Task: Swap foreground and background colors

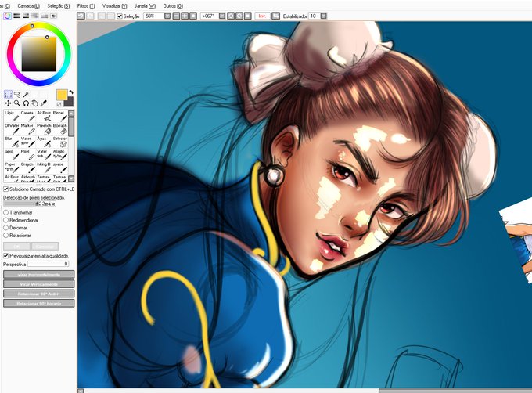Action: point(71,92)
